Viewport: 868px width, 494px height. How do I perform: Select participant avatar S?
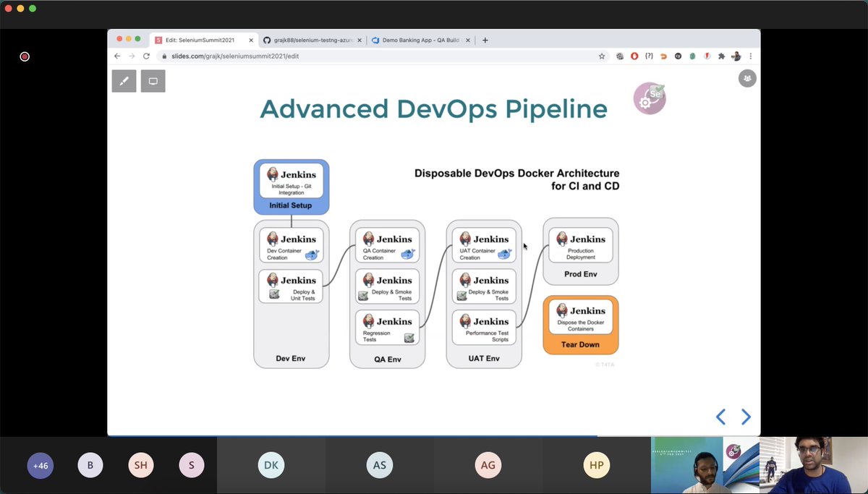(192, 466)
